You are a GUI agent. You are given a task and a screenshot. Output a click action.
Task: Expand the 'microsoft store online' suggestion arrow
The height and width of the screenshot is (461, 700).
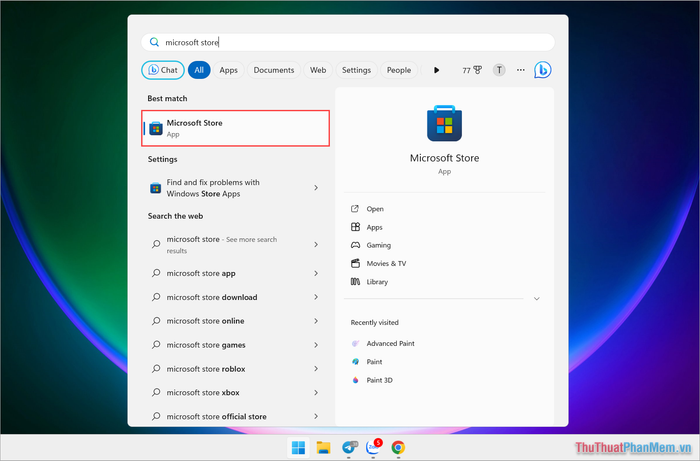click(x=316, y=321)
